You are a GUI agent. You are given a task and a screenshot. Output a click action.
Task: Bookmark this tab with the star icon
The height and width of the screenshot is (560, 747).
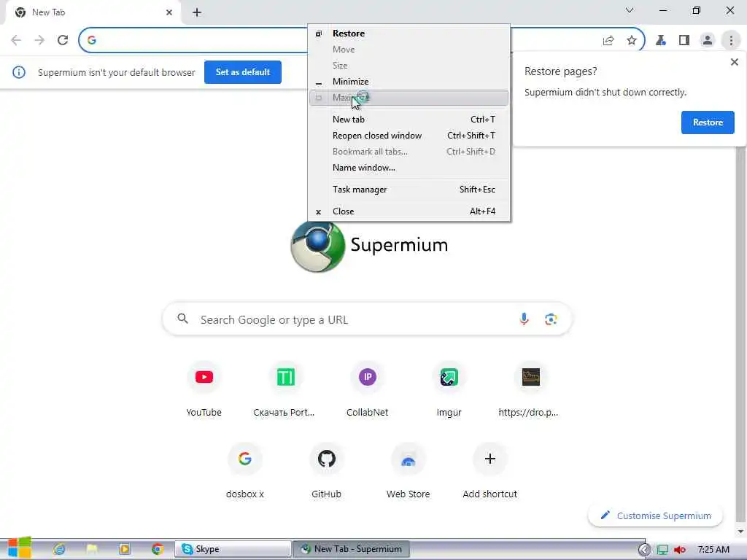[x=632, y=41]
